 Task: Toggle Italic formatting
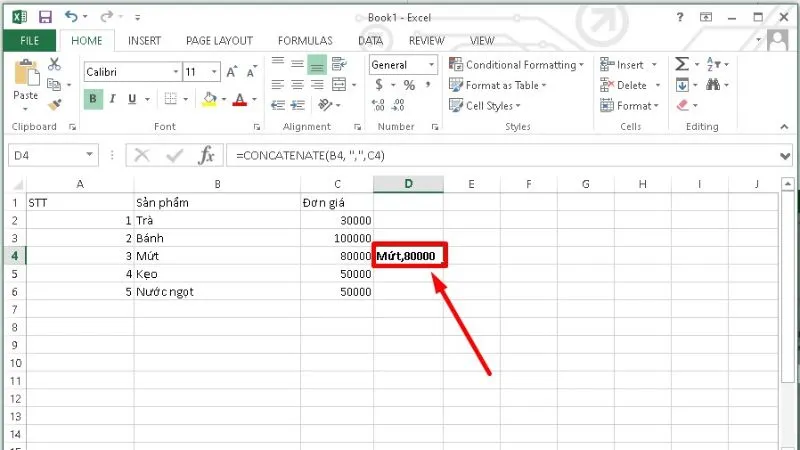pyautogui.click(x=112, y=99)
